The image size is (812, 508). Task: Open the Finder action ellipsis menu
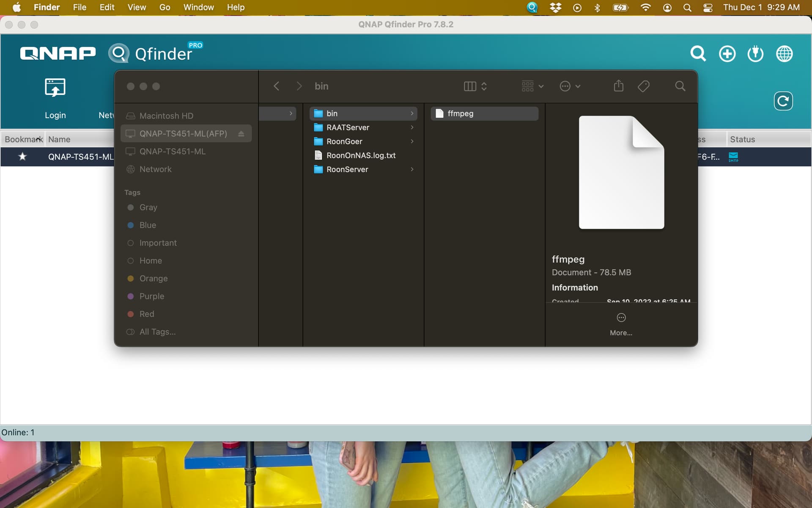click(x=570, y=86)
